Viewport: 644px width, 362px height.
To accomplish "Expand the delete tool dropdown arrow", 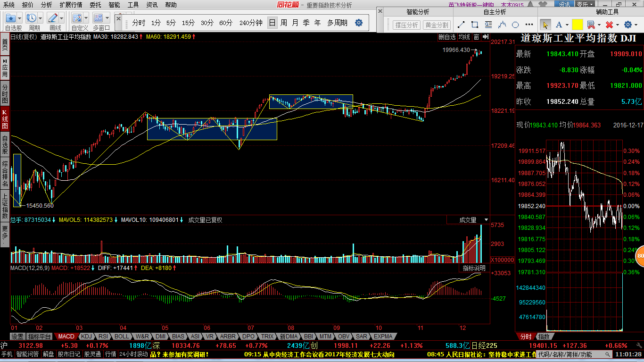I will 617,25.
